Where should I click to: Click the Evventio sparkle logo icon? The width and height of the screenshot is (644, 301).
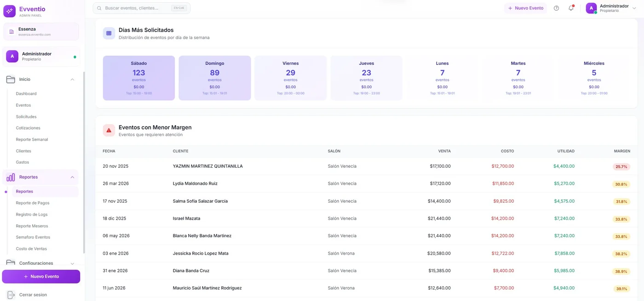click(9, 11)
